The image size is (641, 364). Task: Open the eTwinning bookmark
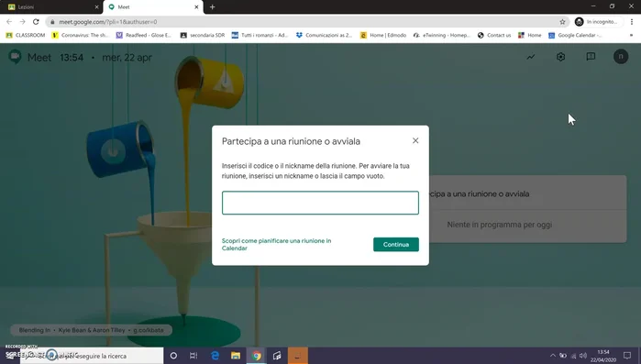(x=441, y=35)
